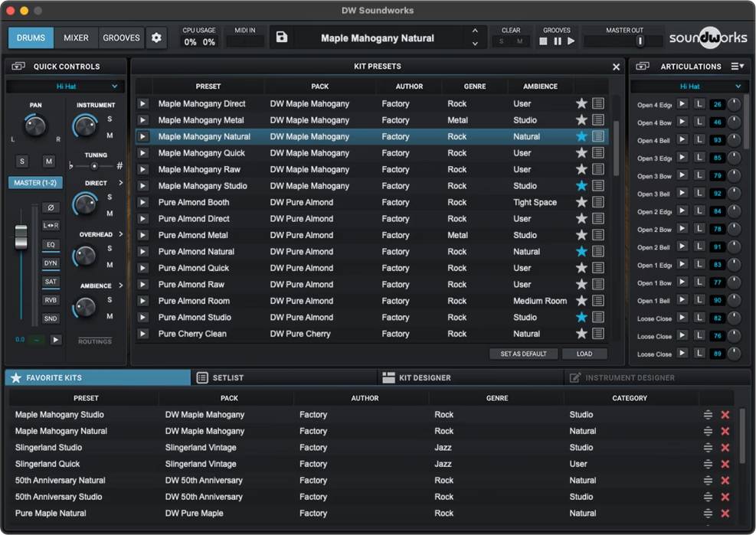This screenshot has width=756, height=535.
Task: Open the settings gear in top toolbar
Action: 156,38
